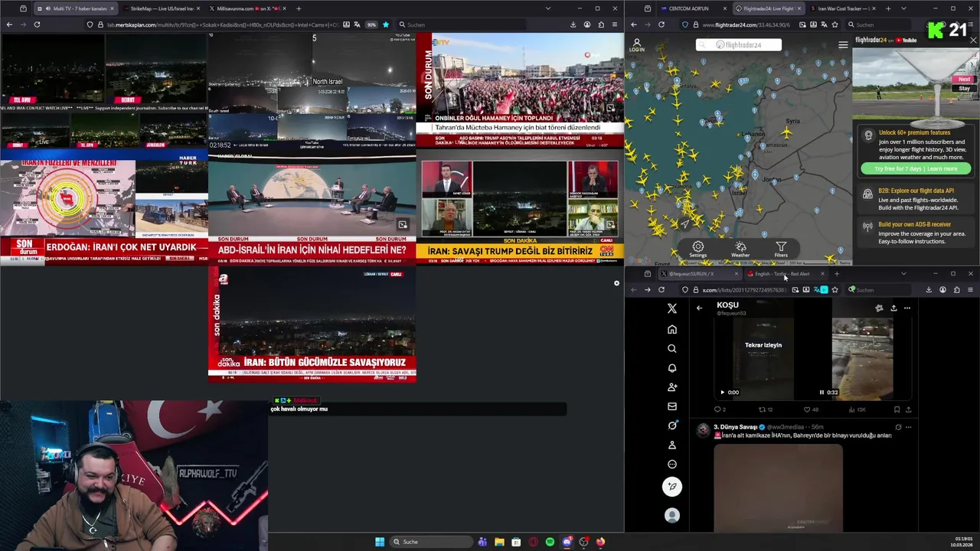Toggle the bookmark star on the x.com page
The height and width of the screenshot is (551, 980).
835,290
